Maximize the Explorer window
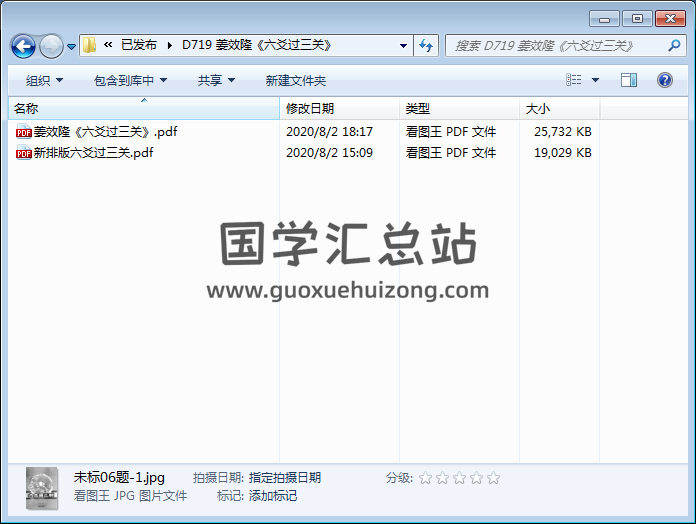This screenshot has width=696, height=524. click(x=637, y=19)
